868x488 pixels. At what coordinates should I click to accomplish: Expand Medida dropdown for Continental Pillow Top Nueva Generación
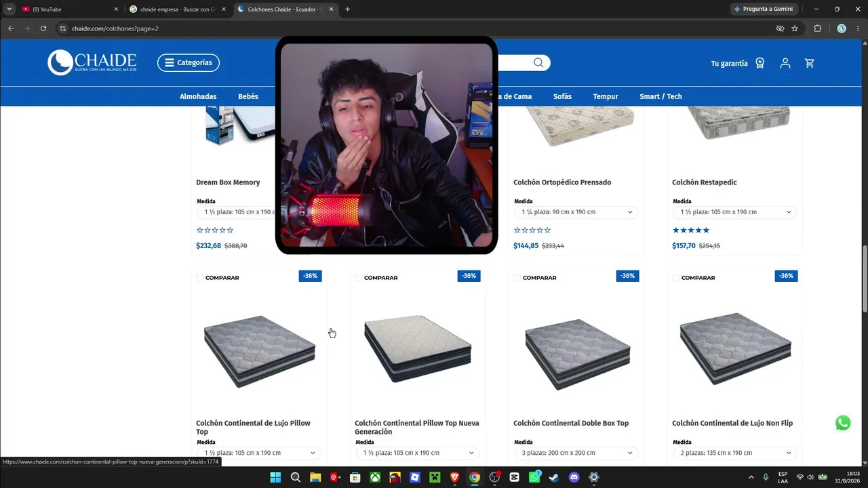click(x=417, y=453)
